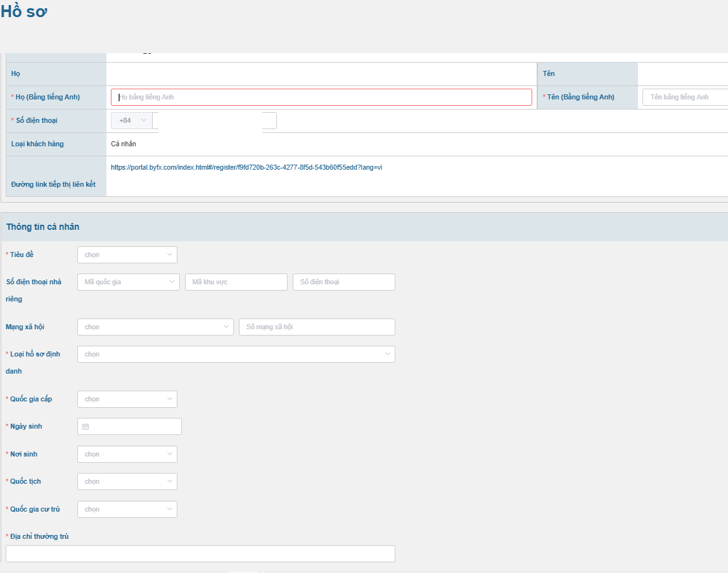Click the phone number input after +84

pyautogui.click(x=215, y=121)
